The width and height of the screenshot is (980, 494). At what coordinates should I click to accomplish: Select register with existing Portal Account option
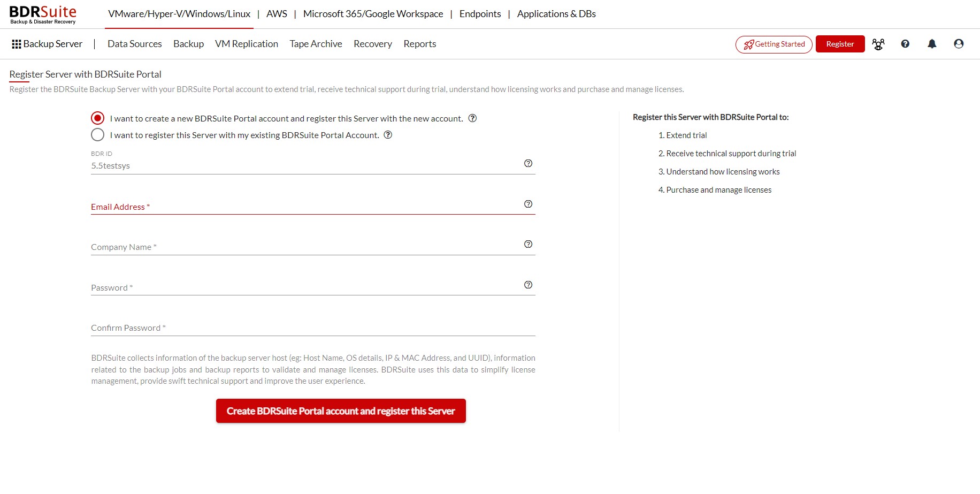coord(97,134)
